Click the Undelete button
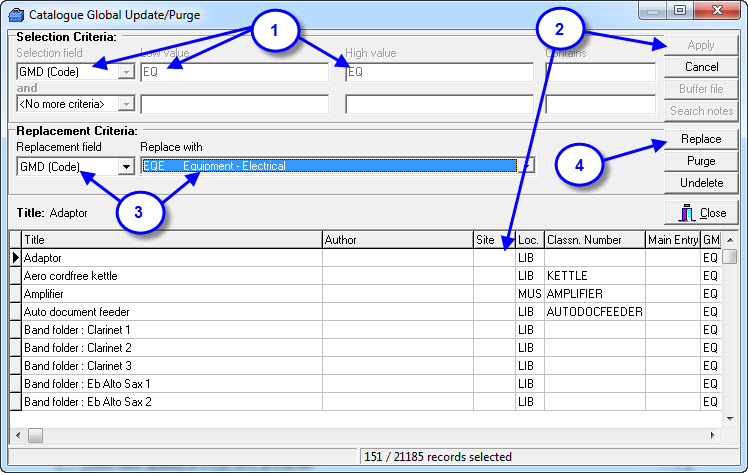Screen dimensions: 748x473 [x=701, y=183]
